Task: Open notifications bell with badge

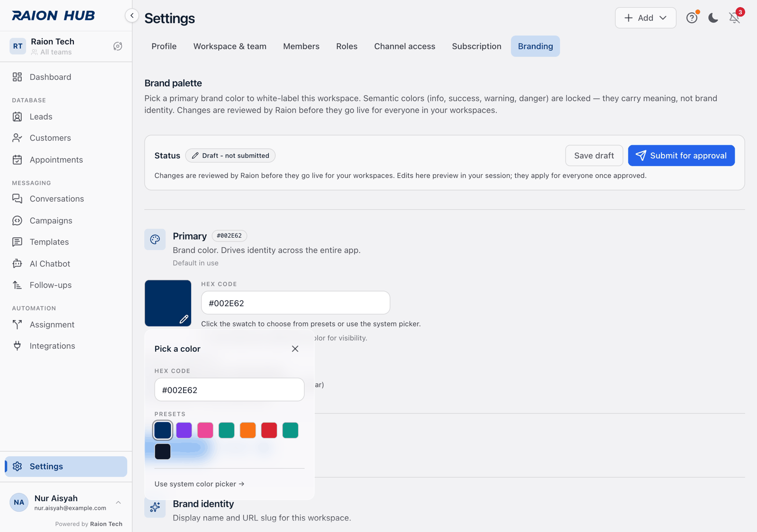Action: (x=734, y=18)
